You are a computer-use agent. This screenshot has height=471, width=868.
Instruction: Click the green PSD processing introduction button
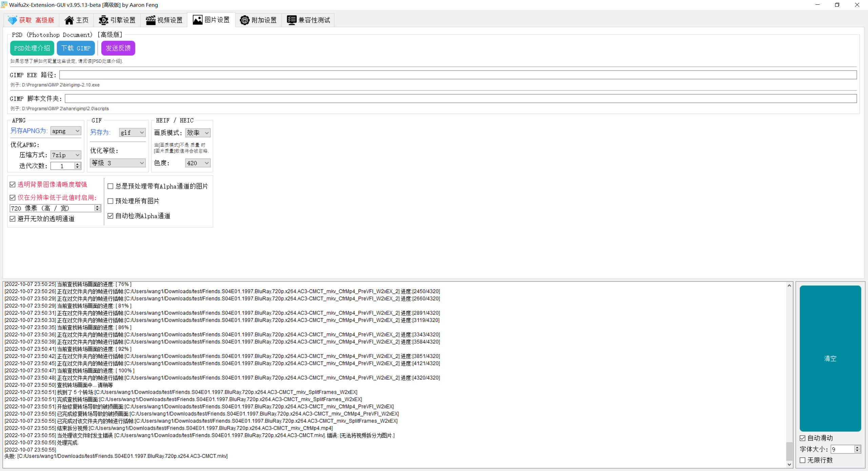pos(32,48)
